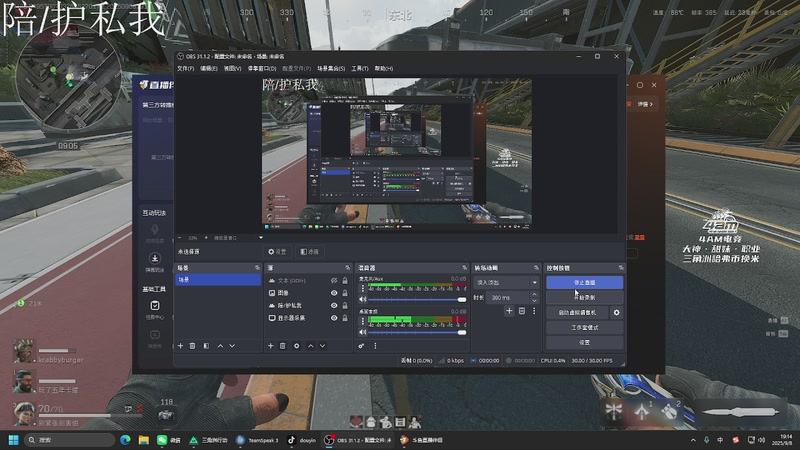Toggle lock on 文本 (GDI+) source
800x450 pixels.
click(x=345, y=281)
